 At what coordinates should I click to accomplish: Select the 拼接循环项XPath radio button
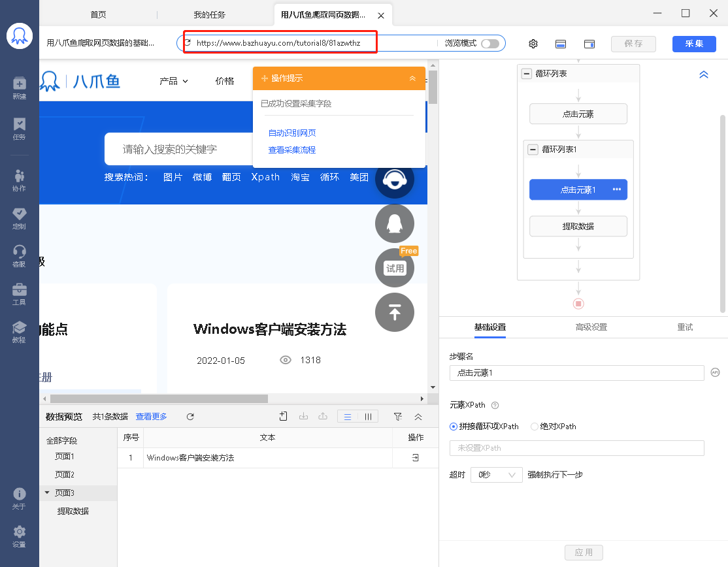coord(454,427)
